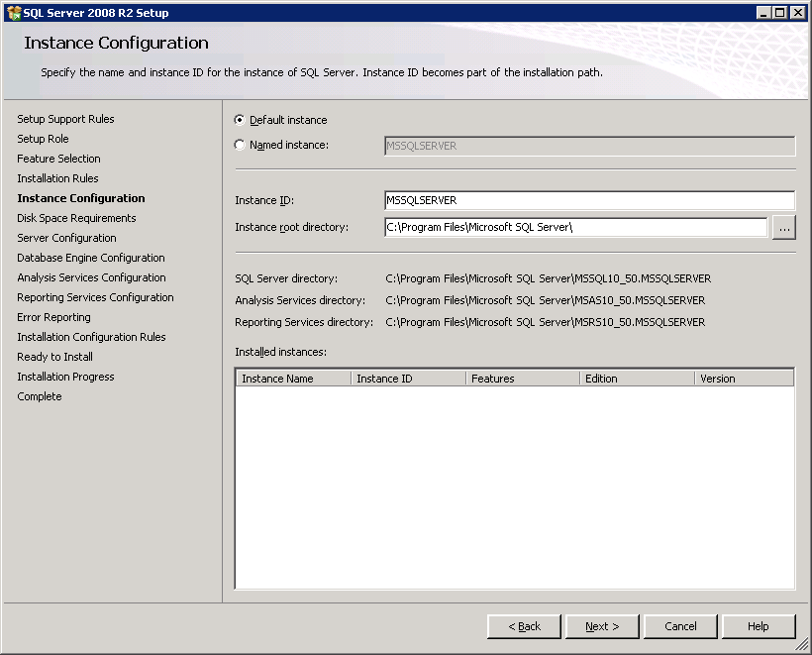The height and width of the screenshot is (655, 812).
Task: Click the Disk Space Requirements step
Action: click(x=76, y=218)
